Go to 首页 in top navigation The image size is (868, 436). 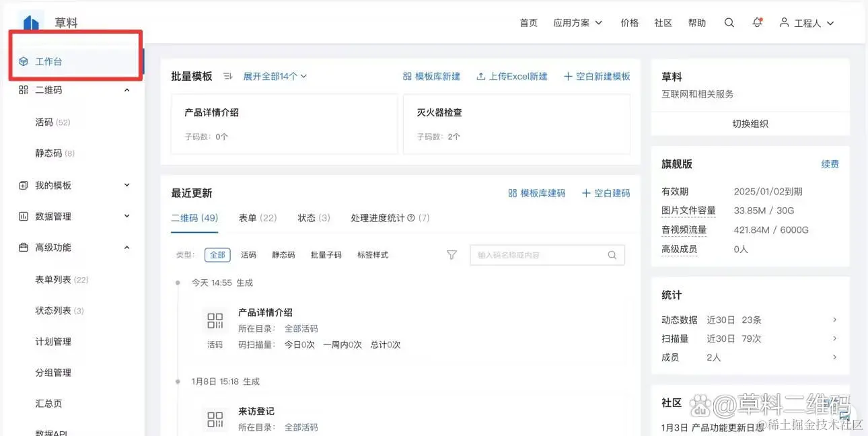pyautogui.click(x=529, y=23)
